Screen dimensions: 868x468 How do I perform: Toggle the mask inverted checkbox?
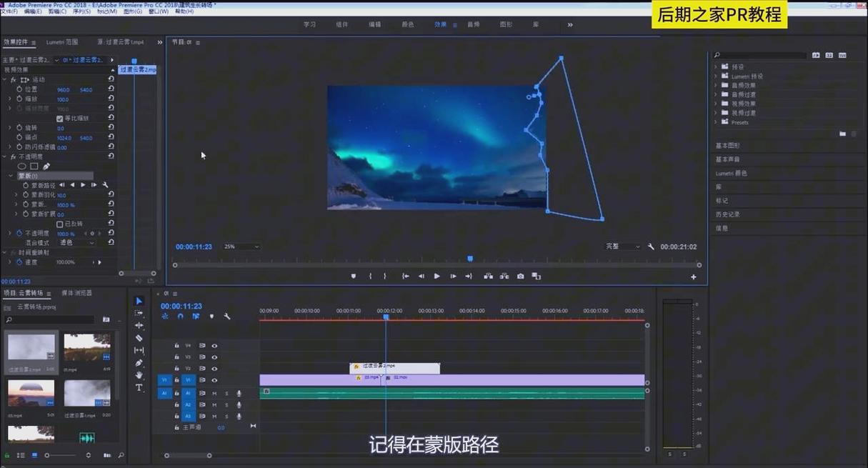tap(59, 224)
